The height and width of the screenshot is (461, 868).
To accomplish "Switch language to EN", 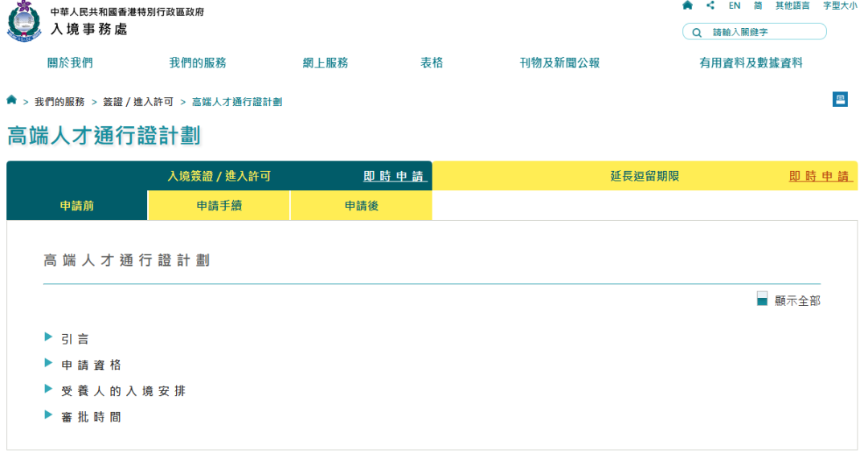I will [x=735, y=6].
